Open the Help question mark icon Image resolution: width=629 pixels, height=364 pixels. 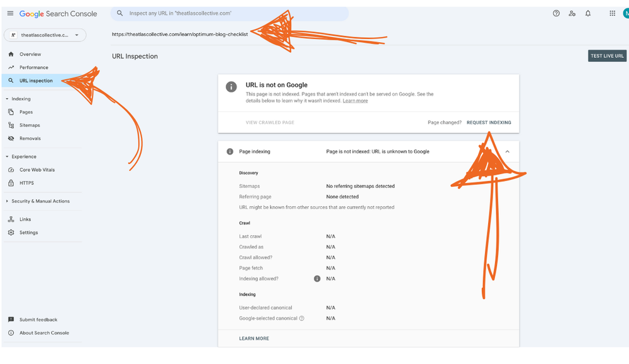pyautogui.click(x=556, y=13)
